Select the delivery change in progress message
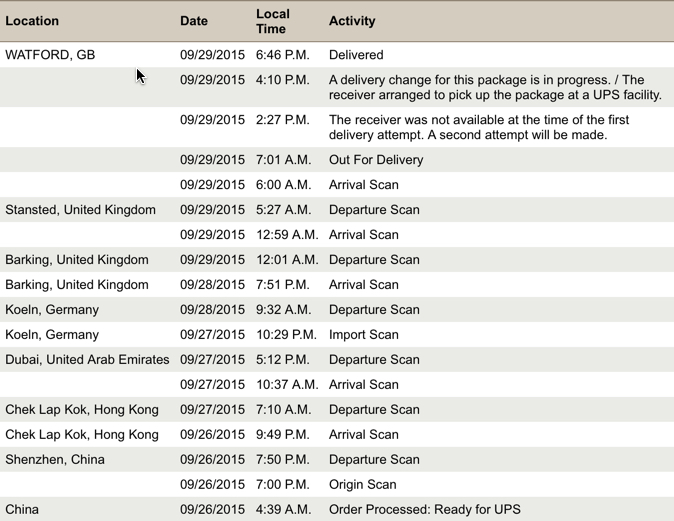The height and width of the screenshot is (521, 674). 495,87
